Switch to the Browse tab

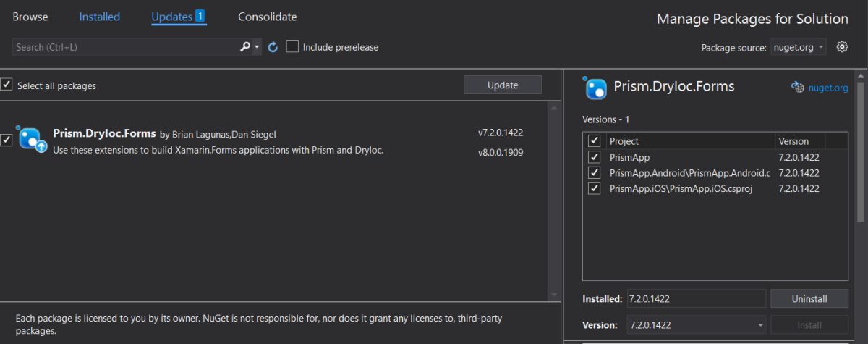30,17
